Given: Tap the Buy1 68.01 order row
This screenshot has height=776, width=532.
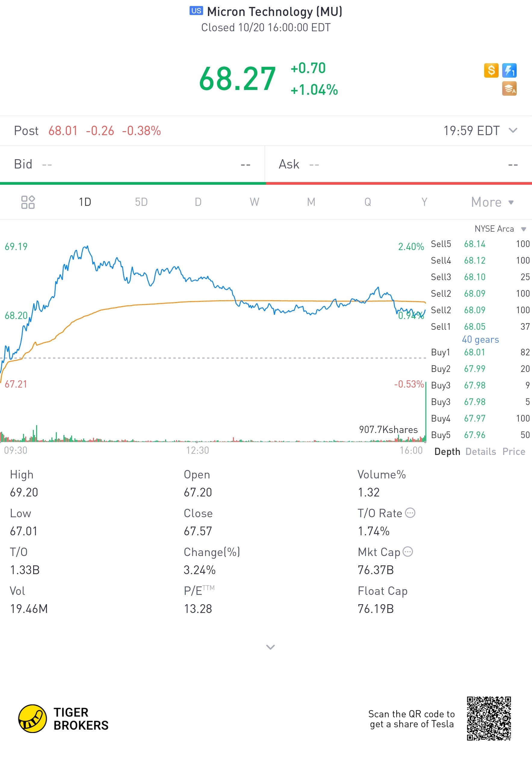Looking at the screenshot, I should pyautogui.click(x=480, y=352).
